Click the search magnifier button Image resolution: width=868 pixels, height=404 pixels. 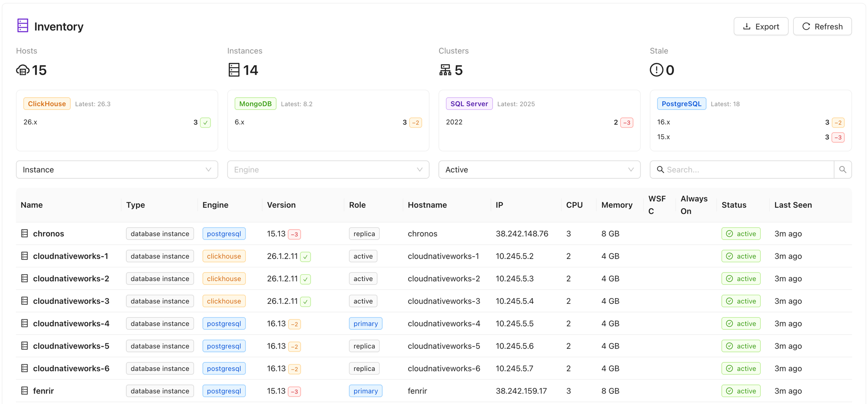842,170
